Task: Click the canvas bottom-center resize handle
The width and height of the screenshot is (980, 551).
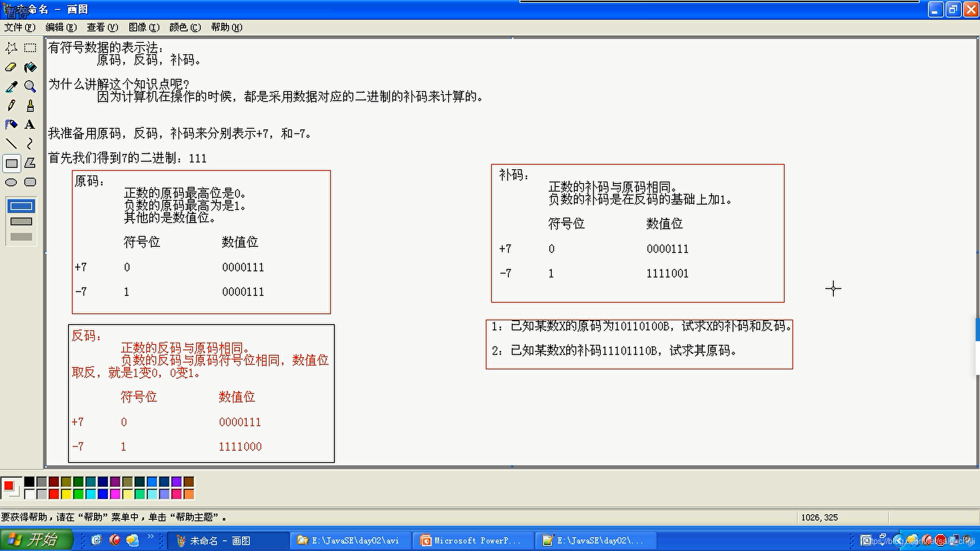Action: (x=512, y=467)
